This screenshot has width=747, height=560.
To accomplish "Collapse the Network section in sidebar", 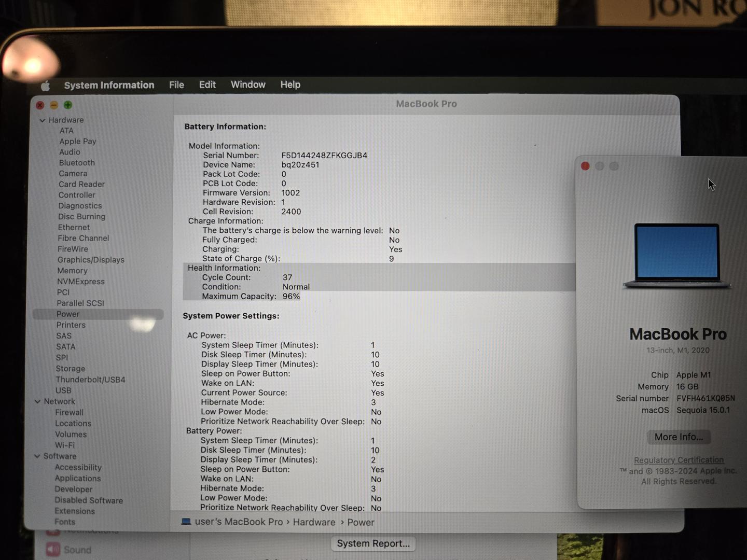I will coord(37,401).
